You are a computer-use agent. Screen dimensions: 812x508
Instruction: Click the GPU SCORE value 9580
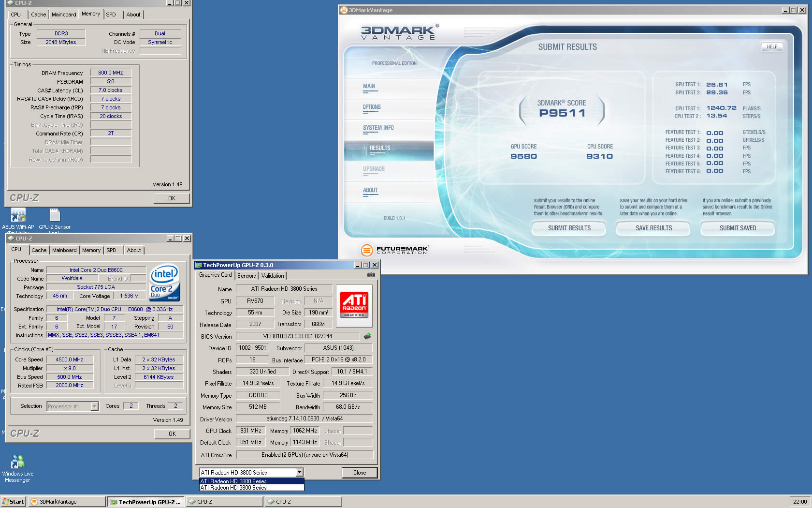[524, 156]
